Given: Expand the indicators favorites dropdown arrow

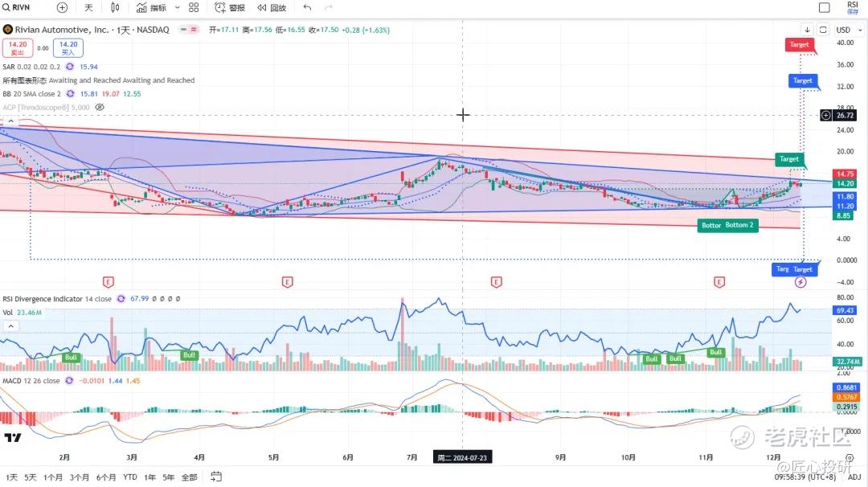Looking at the screenshot, I should click(x=177, y=8).
